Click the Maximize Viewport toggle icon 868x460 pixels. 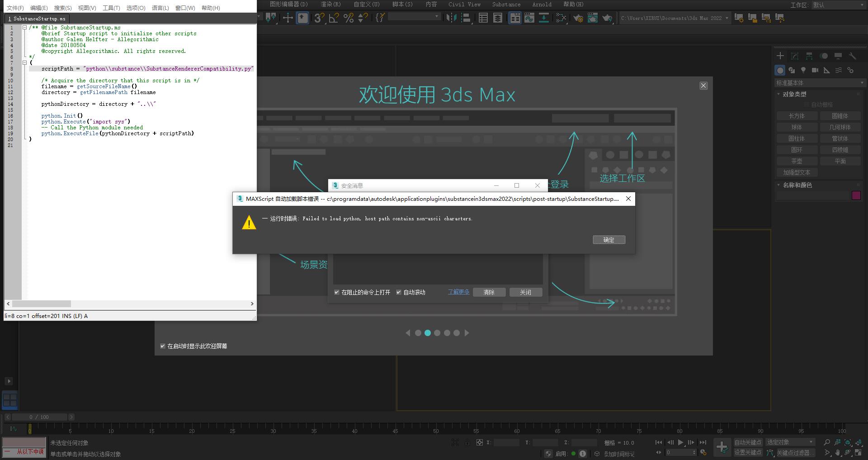pos(858,452)
